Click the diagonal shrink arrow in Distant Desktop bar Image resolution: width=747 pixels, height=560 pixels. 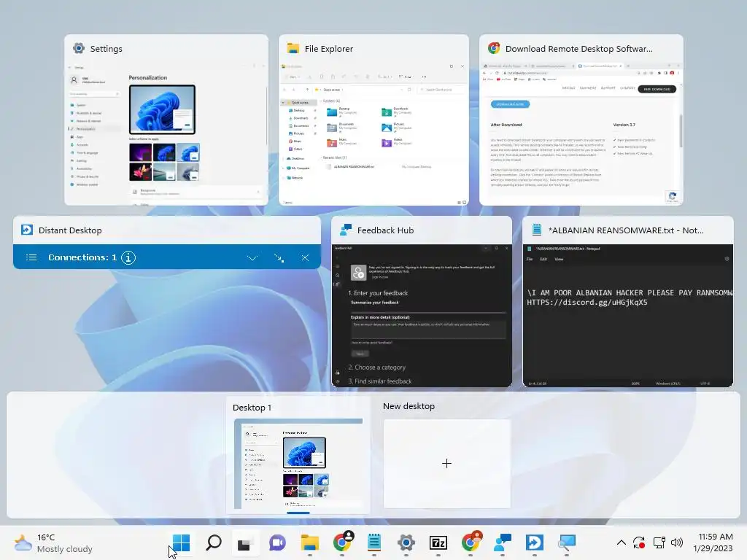(x=279, y=257)
